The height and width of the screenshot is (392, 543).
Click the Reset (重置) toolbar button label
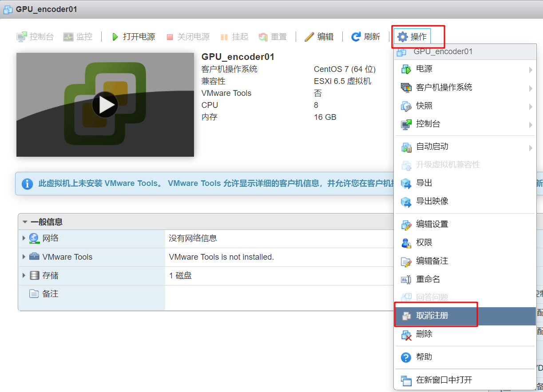click(279, 37)
